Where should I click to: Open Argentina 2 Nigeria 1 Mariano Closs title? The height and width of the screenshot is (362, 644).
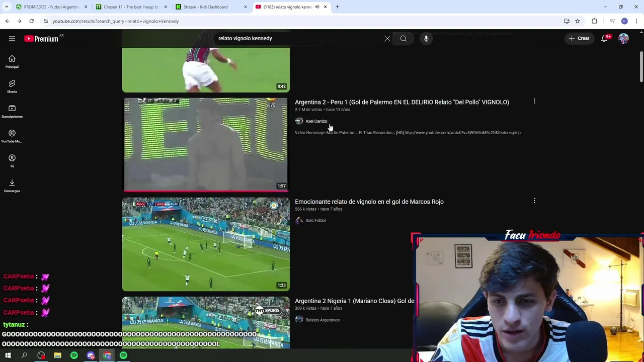[355, 301]
